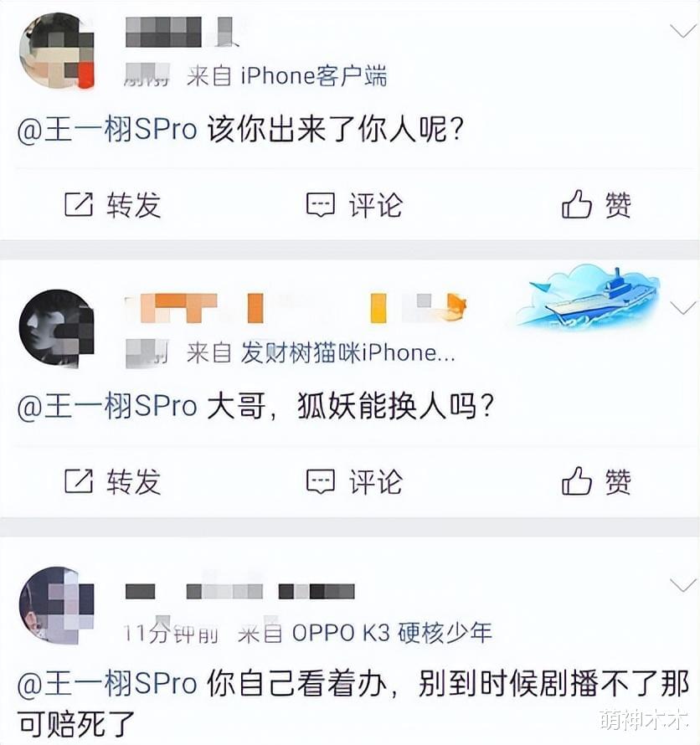Image resolution: width=700 pixels, height=745 pixels.
Task: Like the first post with thumbs-up
Action: (576, 204)
